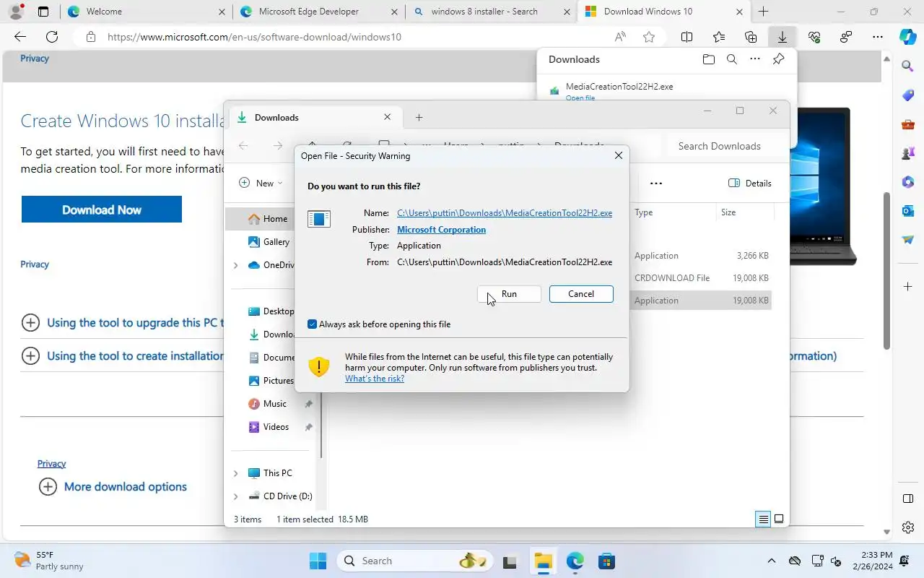Open the What's the risk? link
Screen dimensions: 924x578
coord(375,379)
